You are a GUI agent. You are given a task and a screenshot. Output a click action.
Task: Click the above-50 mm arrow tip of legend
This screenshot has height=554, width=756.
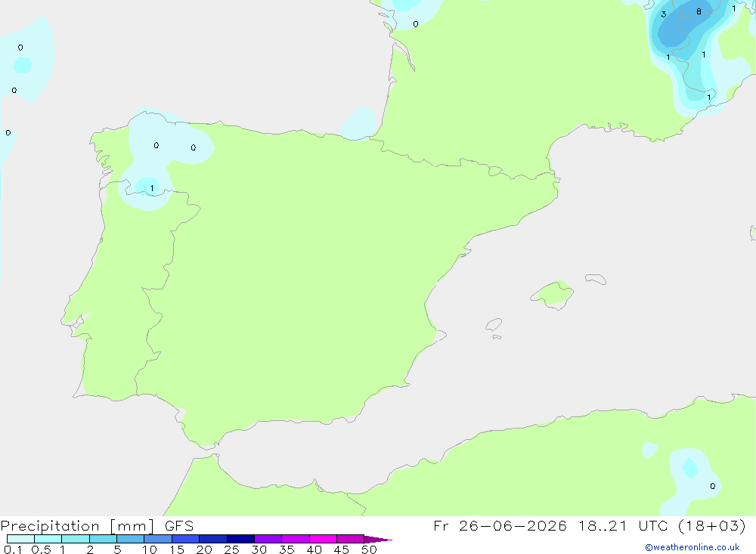[x=378, y=539]
